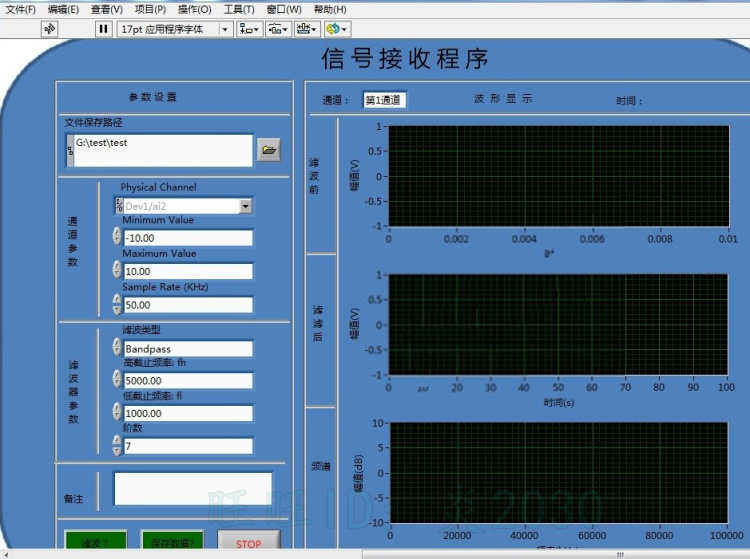Image resolution: width=750 pixels, height=559 pixels.
Task: Click the 波形显示 heading label
Action: pyautogui.click(x=503, y=99)
